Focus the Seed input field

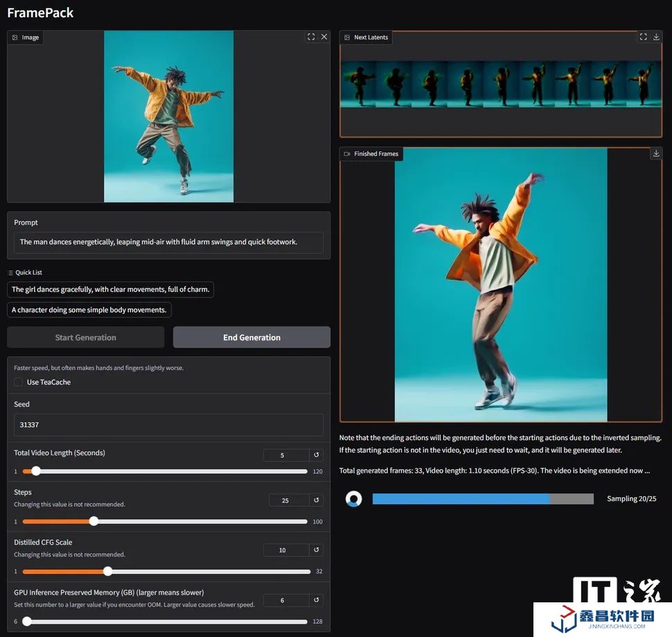[x=168, y=425]
